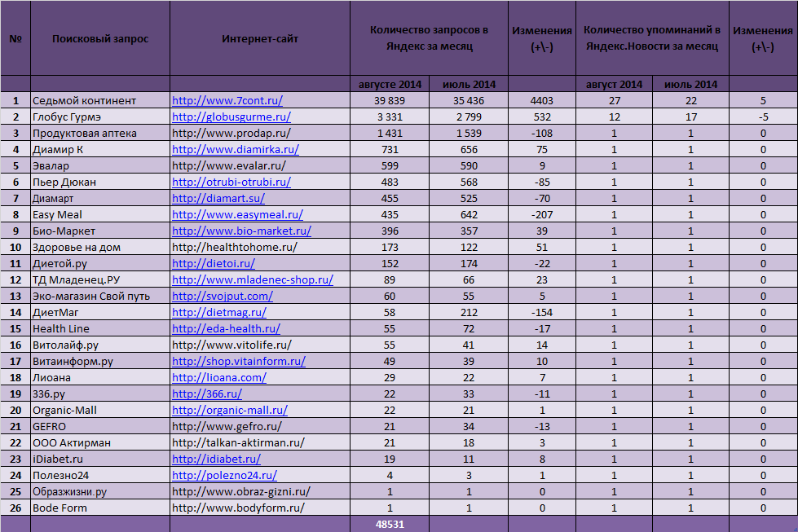Click the -207 change value
Image resolution: width=798 pixels, height=532 pixels.
(542, 214)
